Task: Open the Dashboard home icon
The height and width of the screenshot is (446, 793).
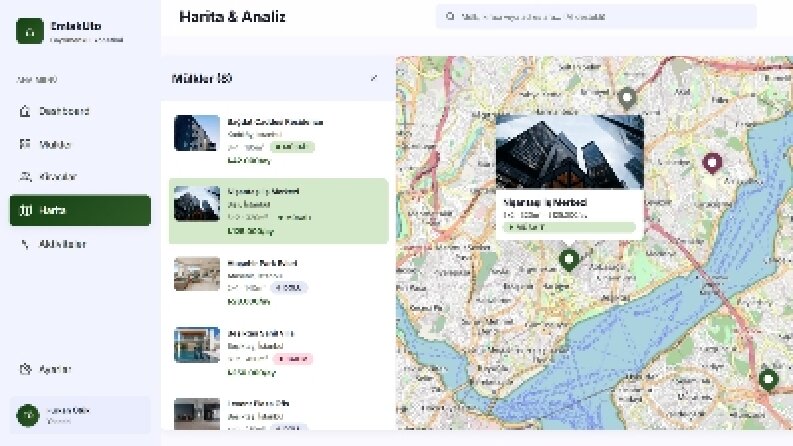Action: (25, 111)
